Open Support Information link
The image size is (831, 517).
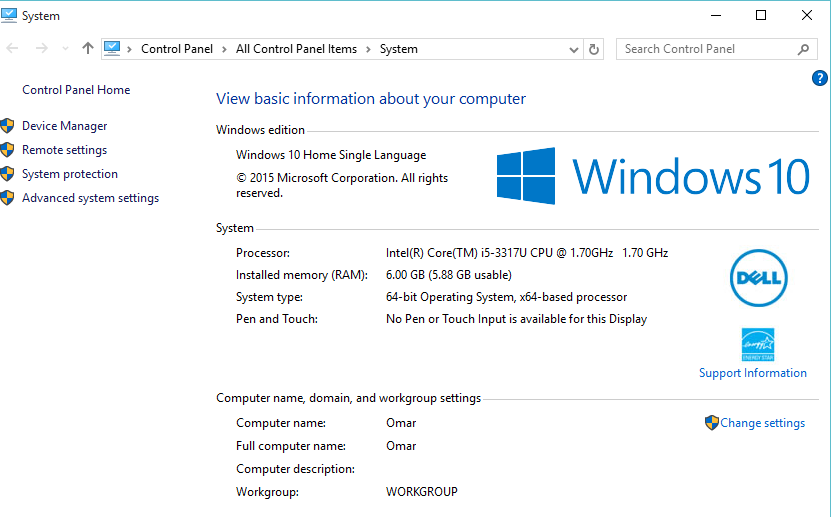[753, 373]
